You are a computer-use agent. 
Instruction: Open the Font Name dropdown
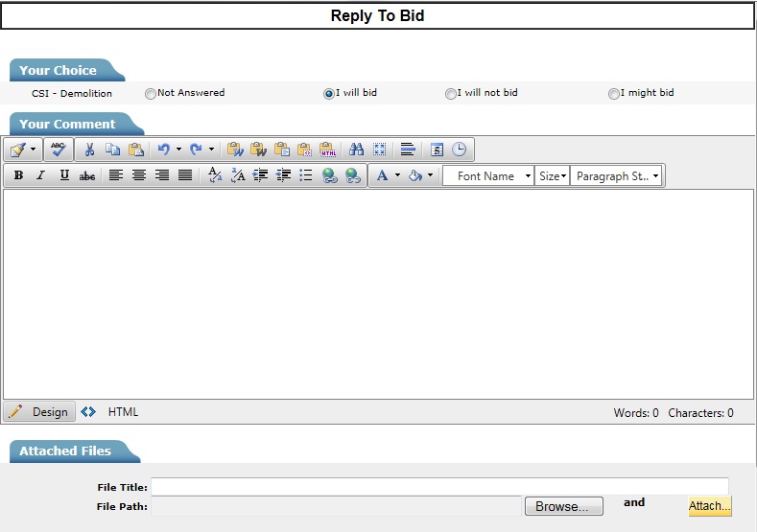[487, 176]
